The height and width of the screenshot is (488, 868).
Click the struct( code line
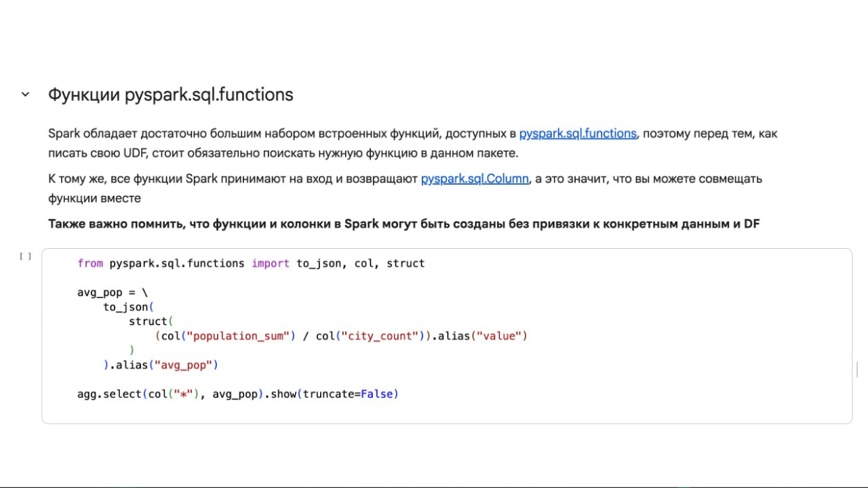[151, 321]
